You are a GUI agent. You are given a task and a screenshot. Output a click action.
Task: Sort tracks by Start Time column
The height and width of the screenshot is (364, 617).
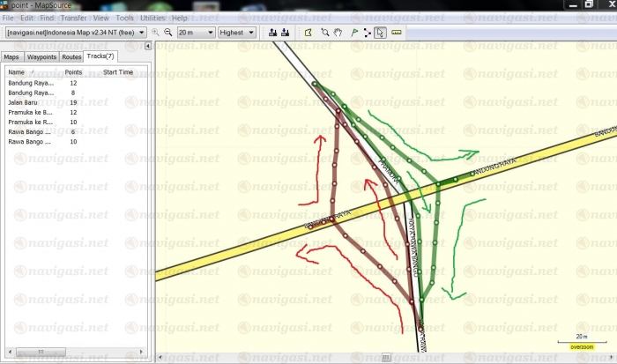click(x=118, y=72)
